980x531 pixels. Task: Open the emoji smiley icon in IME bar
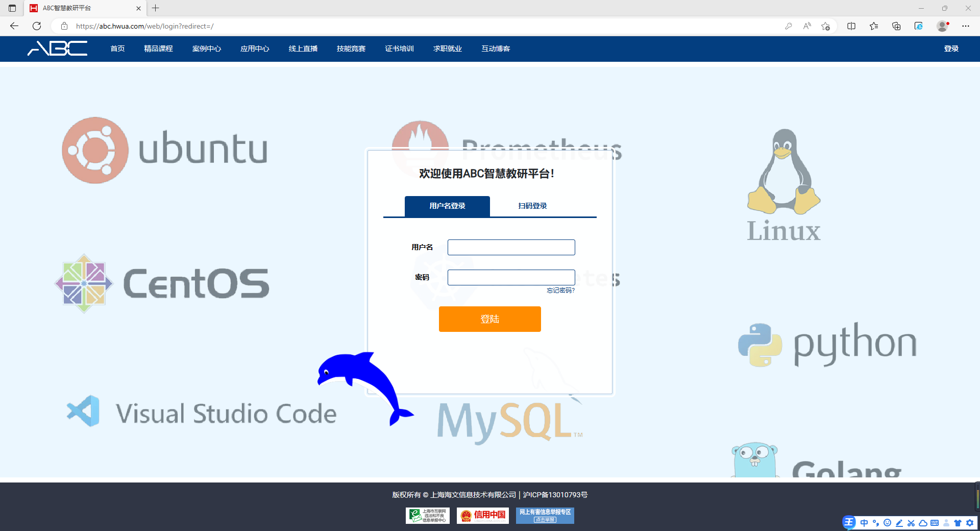(888, 523)
